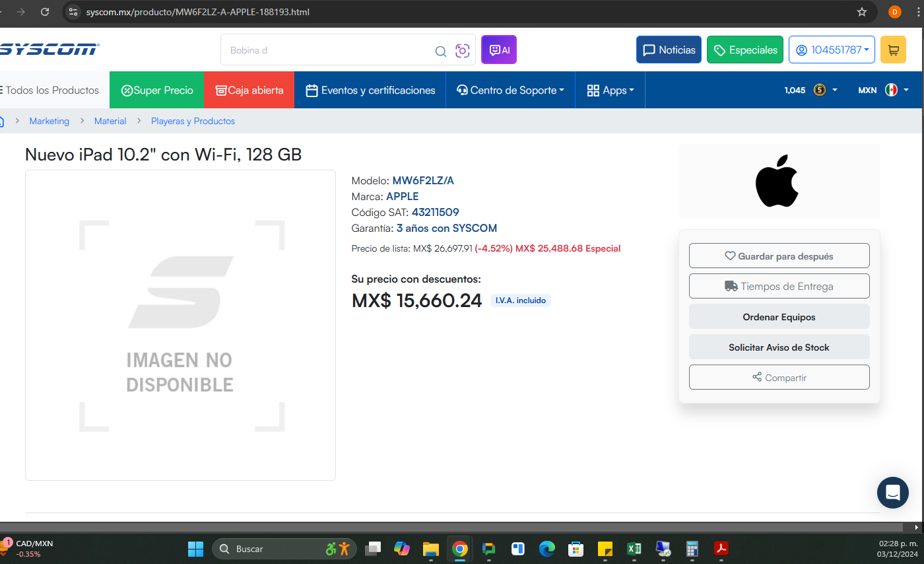Image resolution: width=924 pixels, height=564 pixels.
Task: Click the gold coin points icon
Action: 820,90
